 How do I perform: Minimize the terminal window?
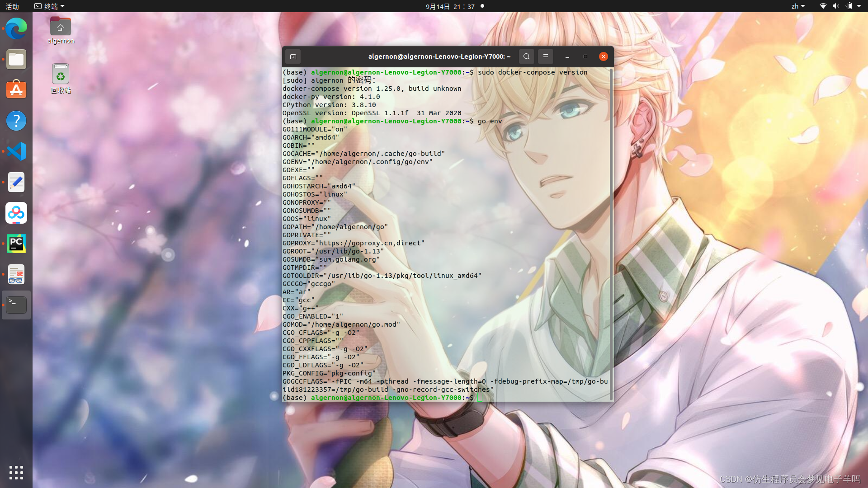point(567,56)
